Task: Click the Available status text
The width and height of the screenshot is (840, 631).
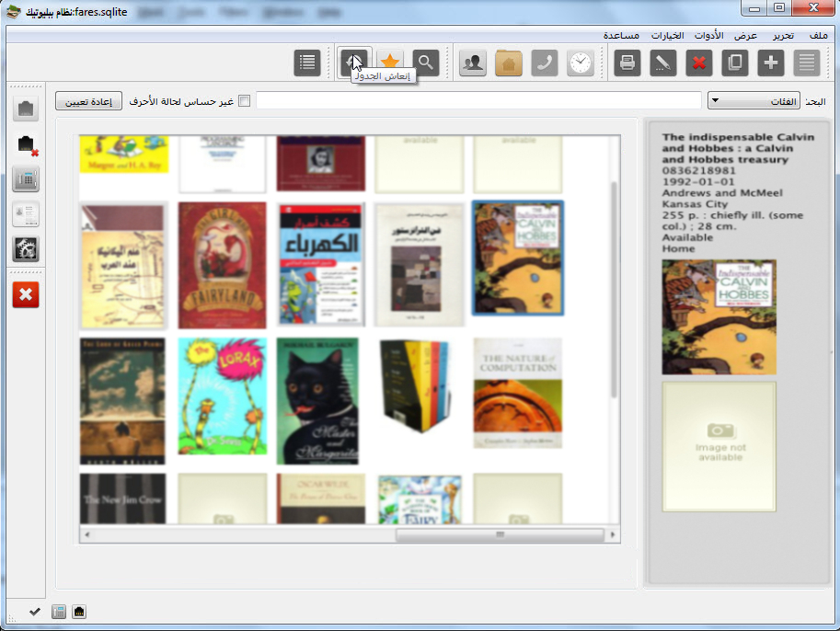Action: click(687, 237)
